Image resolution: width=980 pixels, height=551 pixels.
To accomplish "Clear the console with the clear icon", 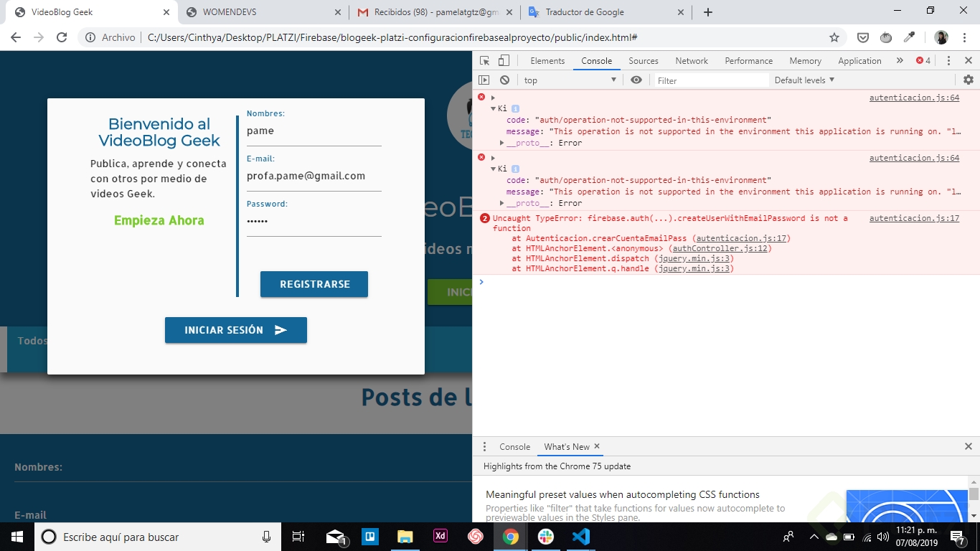I will click(x=504, y=80).
